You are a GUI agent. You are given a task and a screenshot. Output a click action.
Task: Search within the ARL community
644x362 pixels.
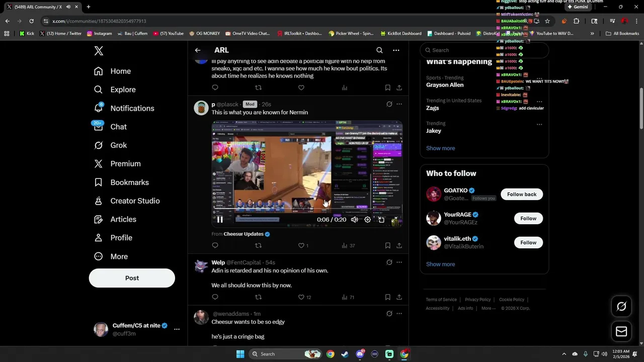[x=379, y=50]
